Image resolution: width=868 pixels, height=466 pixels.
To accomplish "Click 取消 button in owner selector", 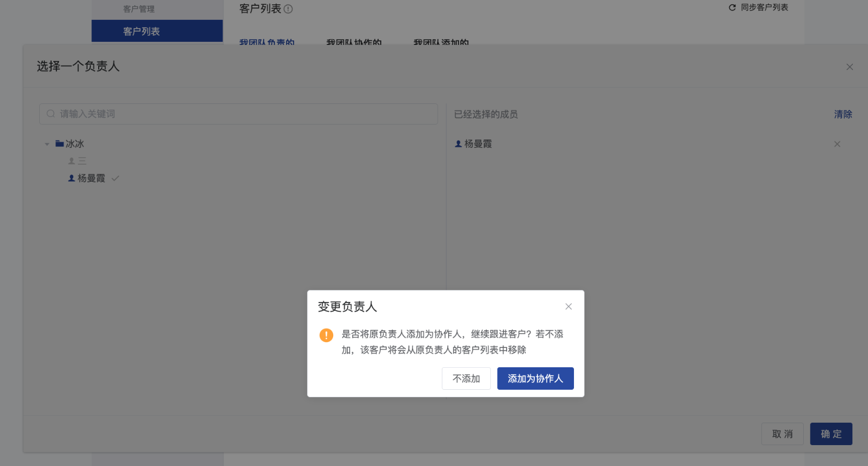I will [x=782, y=434].
